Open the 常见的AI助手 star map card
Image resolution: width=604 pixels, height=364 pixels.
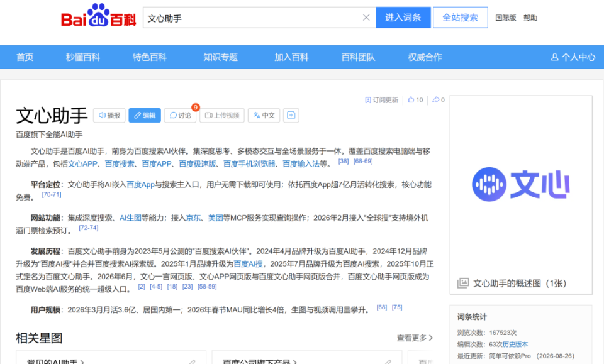111,358
